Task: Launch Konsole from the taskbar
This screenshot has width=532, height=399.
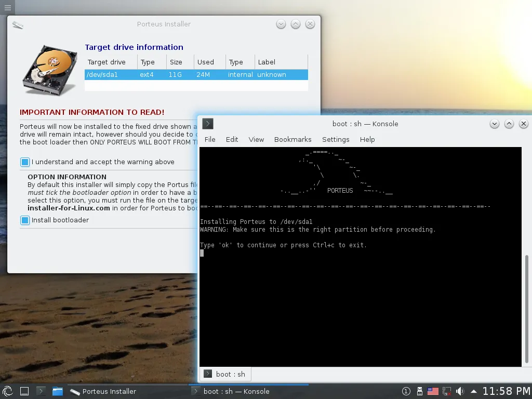Action: (x=40, y=391)
